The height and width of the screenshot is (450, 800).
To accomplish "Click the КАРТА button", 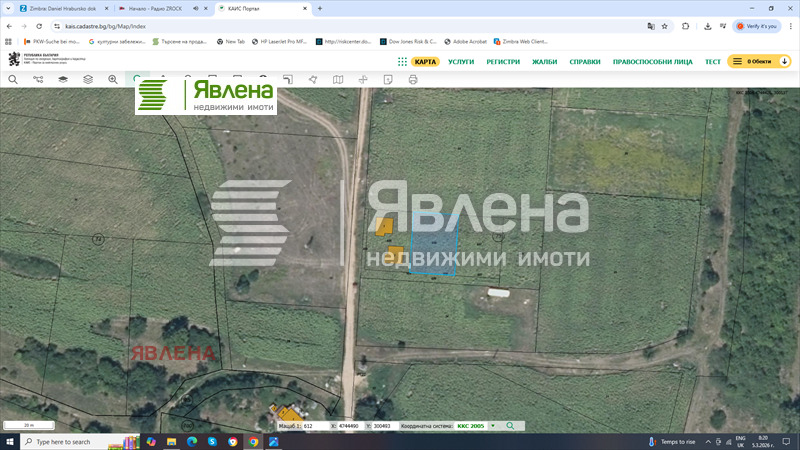I will (x=426, y=61).
